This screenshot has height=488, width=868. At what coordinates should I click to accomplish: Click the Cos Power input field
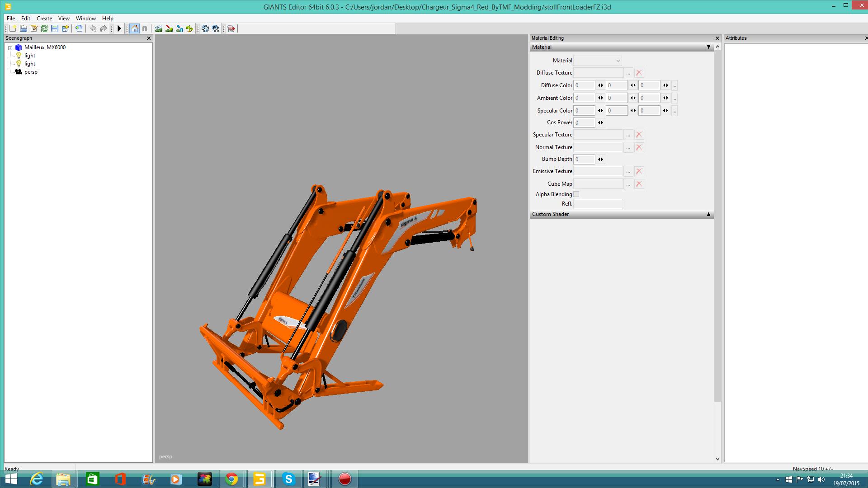point(584,122)
